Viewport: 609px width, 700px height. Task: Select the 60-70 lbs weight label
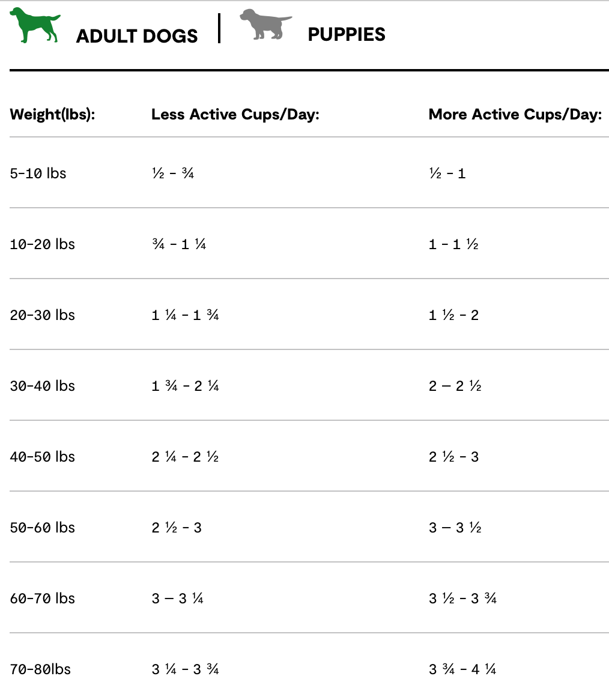coord(42,599)
